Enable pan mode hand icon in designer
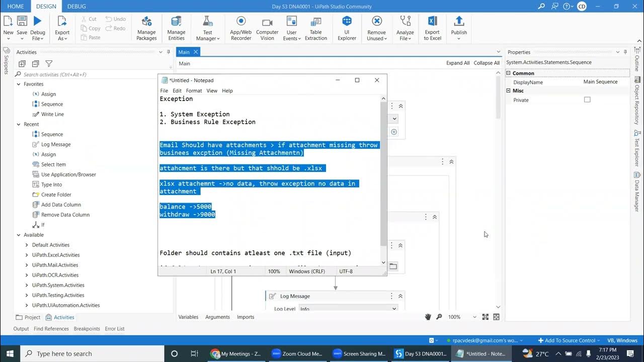The height and width of the screenshot is (362, 644). [x=428, y=317]
